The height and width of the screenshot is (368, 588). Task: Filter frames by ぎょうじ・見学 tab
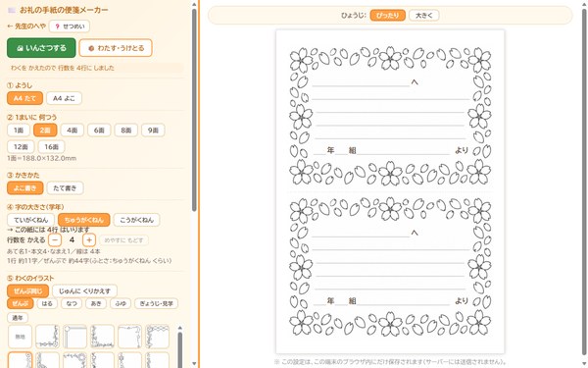156,303
